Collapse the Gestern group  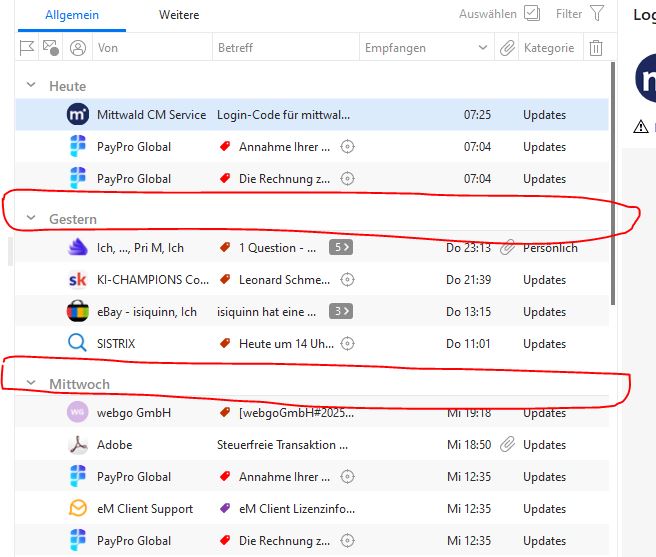pyautogui.click(x=31, y=218)
